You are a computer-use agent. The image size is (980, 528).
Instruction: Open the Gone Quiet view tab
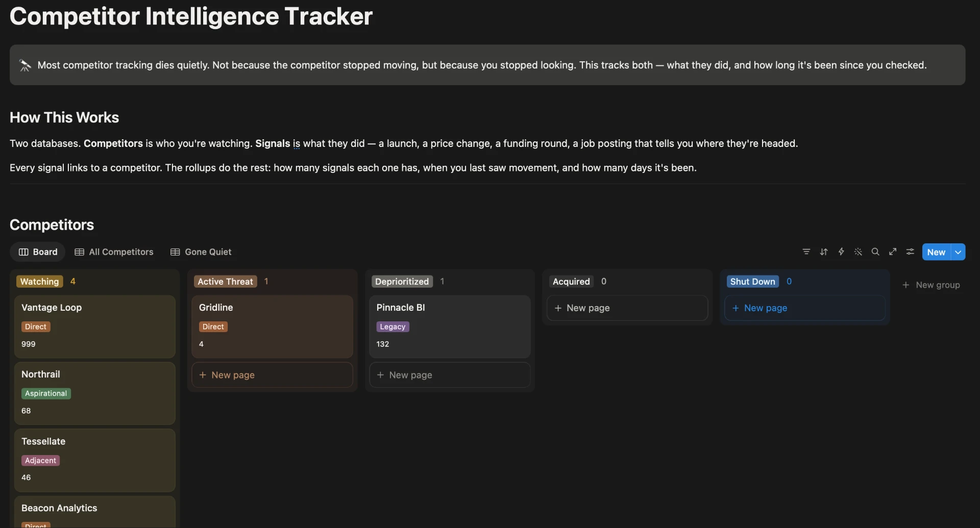(x=201, y=252)
